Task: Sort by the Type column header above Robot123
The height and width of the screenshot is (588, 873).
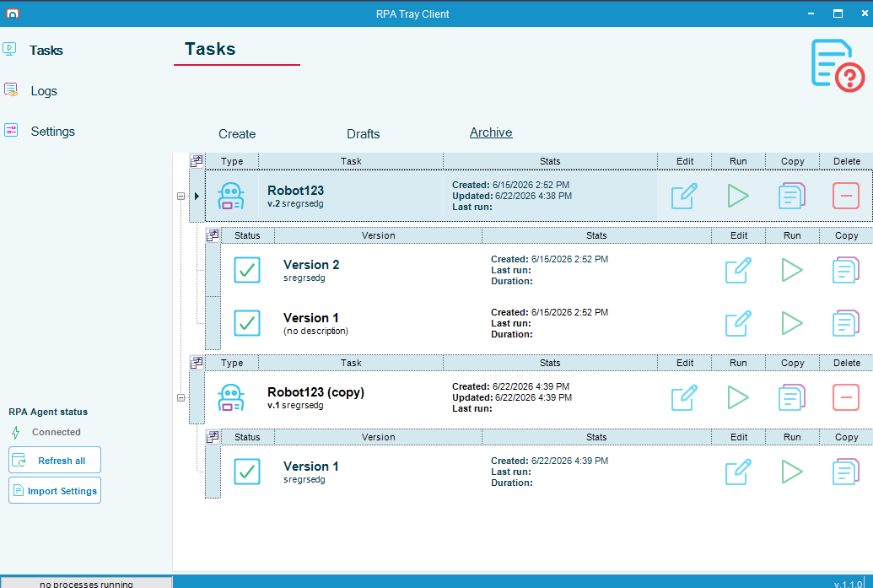Action: [232, 161]
